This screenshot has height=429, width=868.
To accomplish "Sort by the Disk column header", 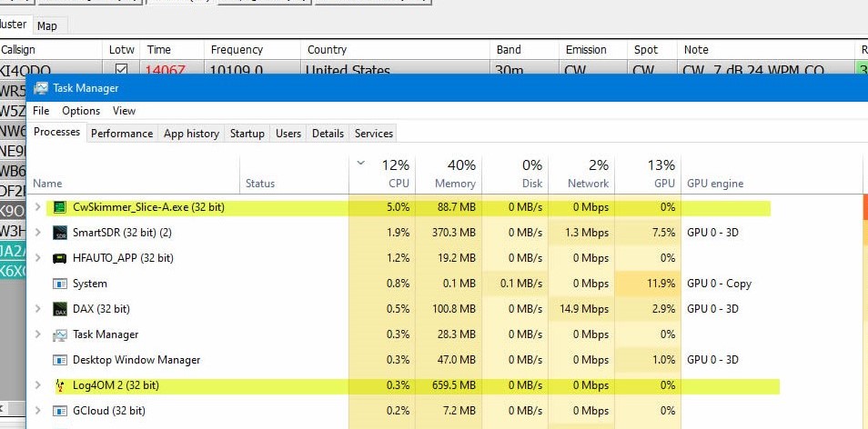I will [515, 175].
